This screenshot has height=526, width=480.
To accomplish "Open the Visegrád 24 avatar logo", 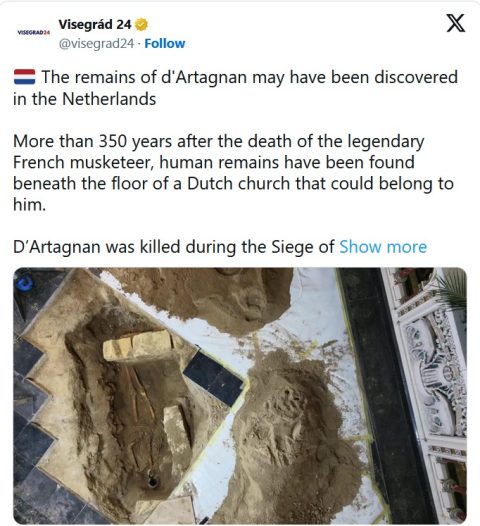I will click(34, 33).
